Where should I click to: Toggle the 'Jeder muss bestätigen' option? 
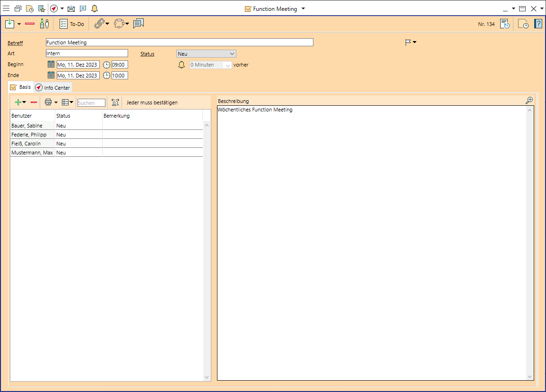click(x=152, y=102)
